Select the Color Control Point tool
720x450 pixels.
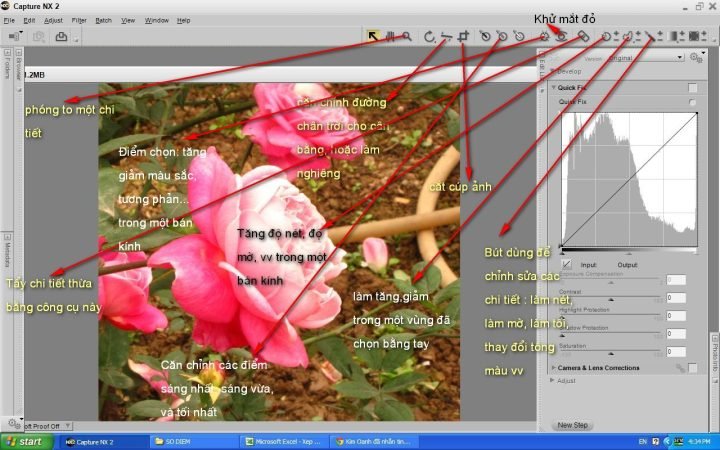tap(545, 36)
